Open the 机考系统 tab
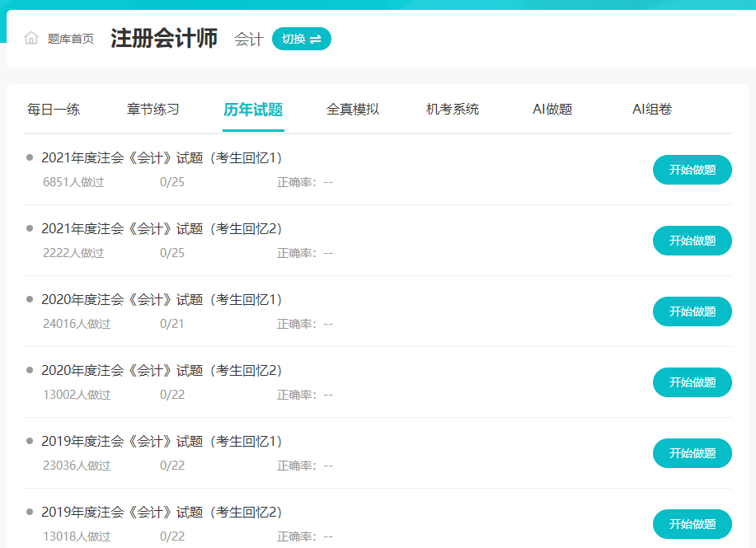Viewport: 756px width, 548px height. click(x=453, y=108)
